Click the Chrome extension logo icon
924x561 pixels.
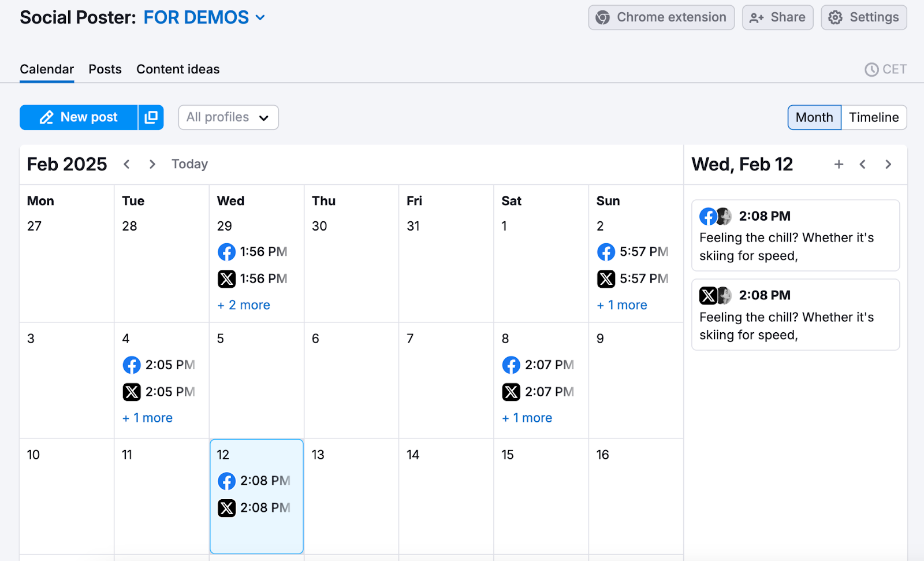coord(604,17)
